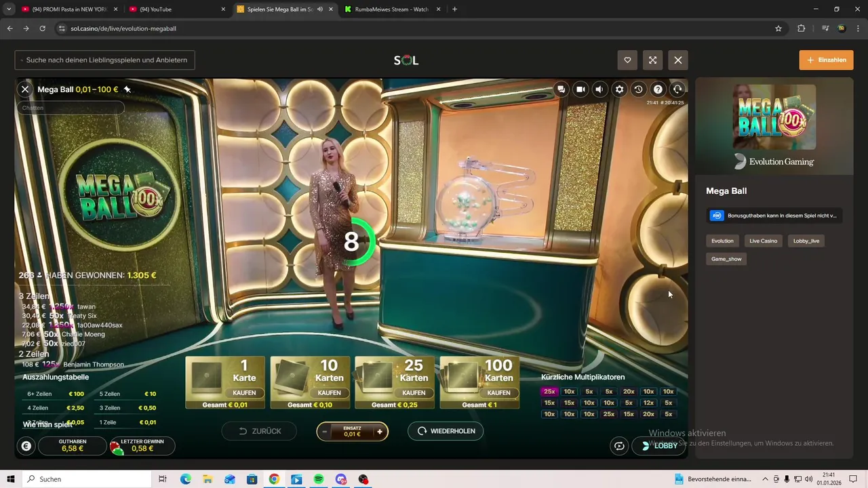Open the Windows notification center icon
This screenshot has width=868, height=488.
pos(853,479)
